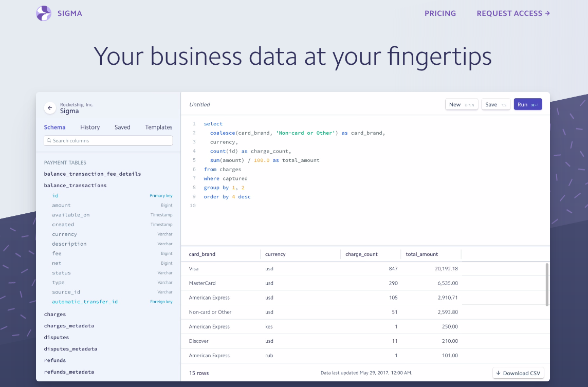The height and width of the screenshot is (387, 588).
Task: Expand the disputes table in schema
Action: click(x=56, y=338)
